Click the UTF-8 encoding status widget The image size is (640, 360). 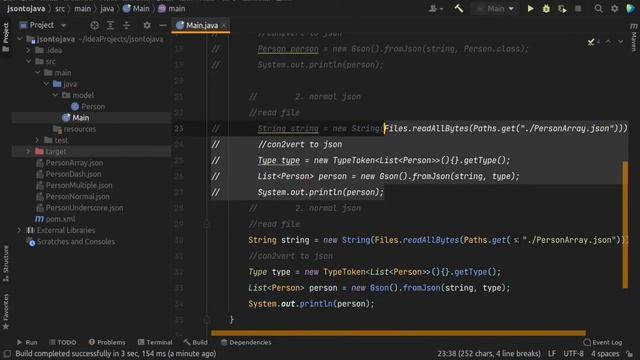click(573, 353)
